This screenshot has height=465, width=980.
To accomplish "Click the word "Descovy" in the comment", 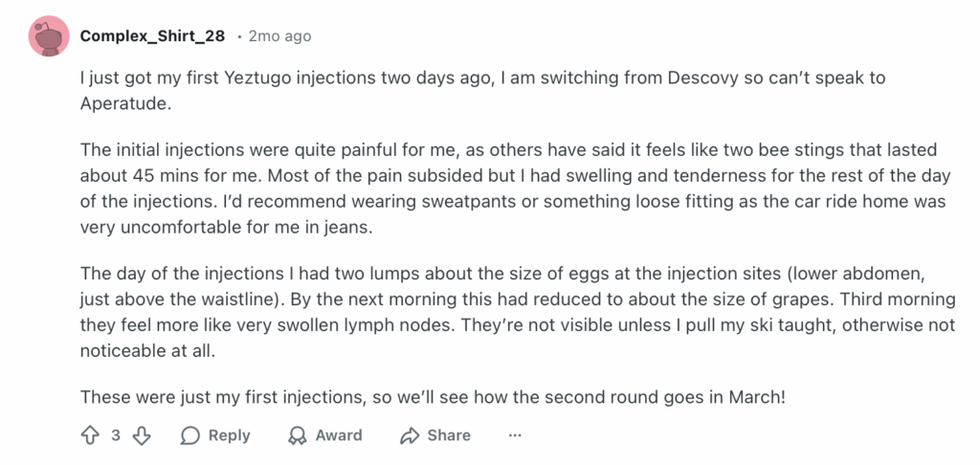I will point(678,78).
